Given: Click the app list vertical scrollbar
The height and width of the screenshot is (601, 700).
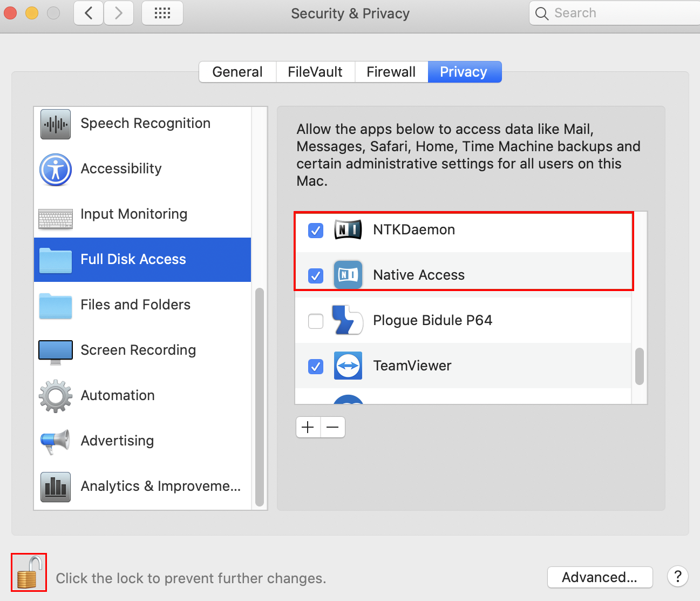Looking at the screenshot, I should pos(640,366).
